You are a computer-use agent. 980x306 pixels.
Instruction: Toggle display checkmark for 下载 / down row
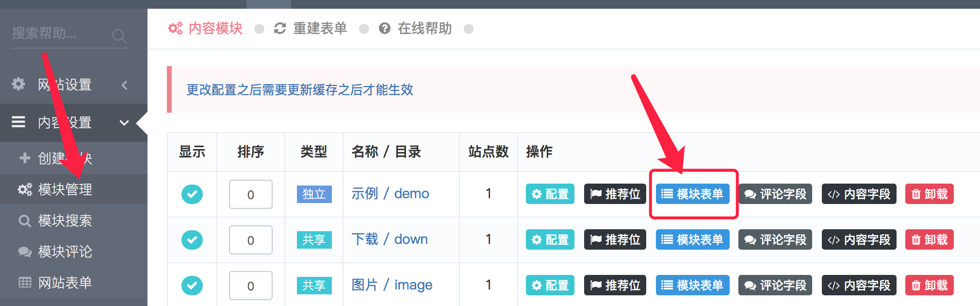(192, 240)
